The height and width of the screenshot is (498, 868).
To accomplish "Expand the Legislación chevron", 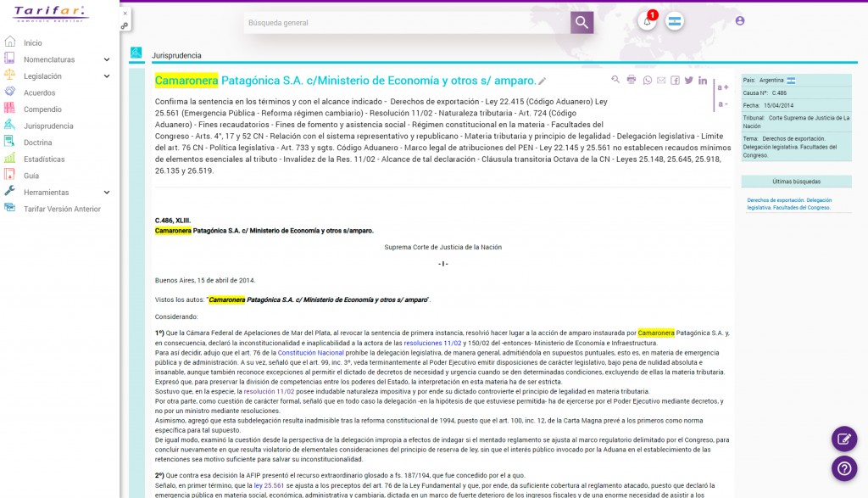I will (107, 76).
